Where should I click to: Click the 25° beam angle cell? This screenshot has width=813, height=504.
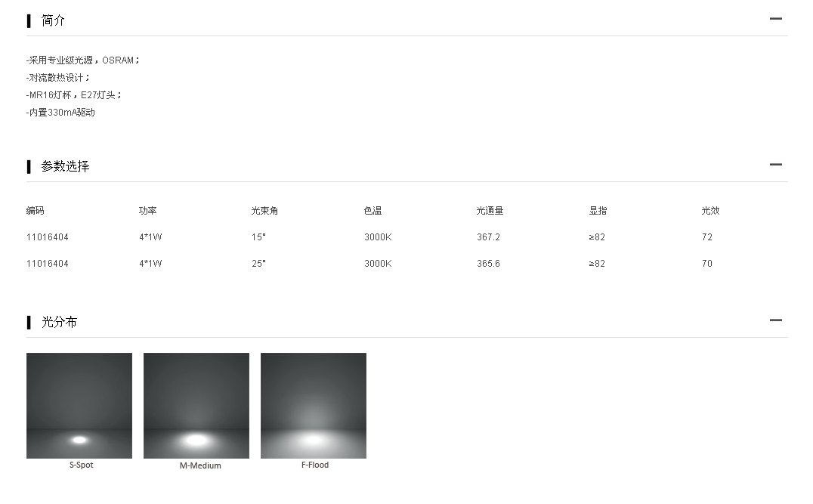click(258, 264)
